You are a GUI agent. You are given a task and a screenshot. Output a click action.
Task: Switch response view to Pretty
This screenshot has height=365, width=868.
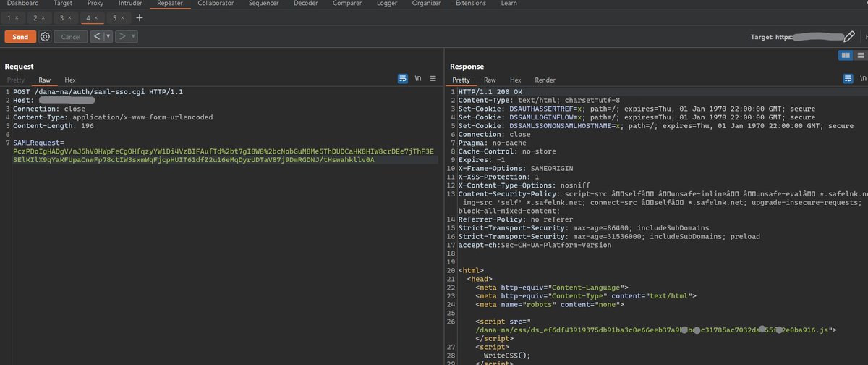(461, 80)
